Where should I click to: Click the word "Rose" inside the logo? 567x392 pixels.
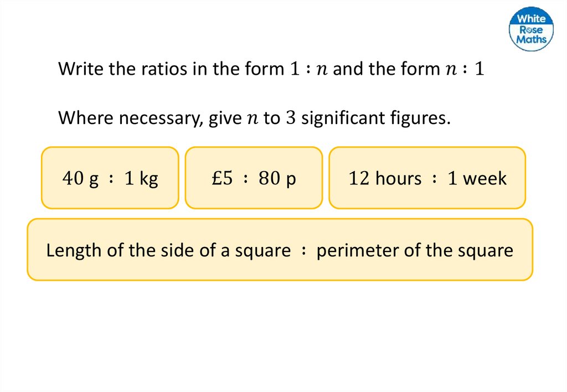pyautogui.click(x=532, y=29)
